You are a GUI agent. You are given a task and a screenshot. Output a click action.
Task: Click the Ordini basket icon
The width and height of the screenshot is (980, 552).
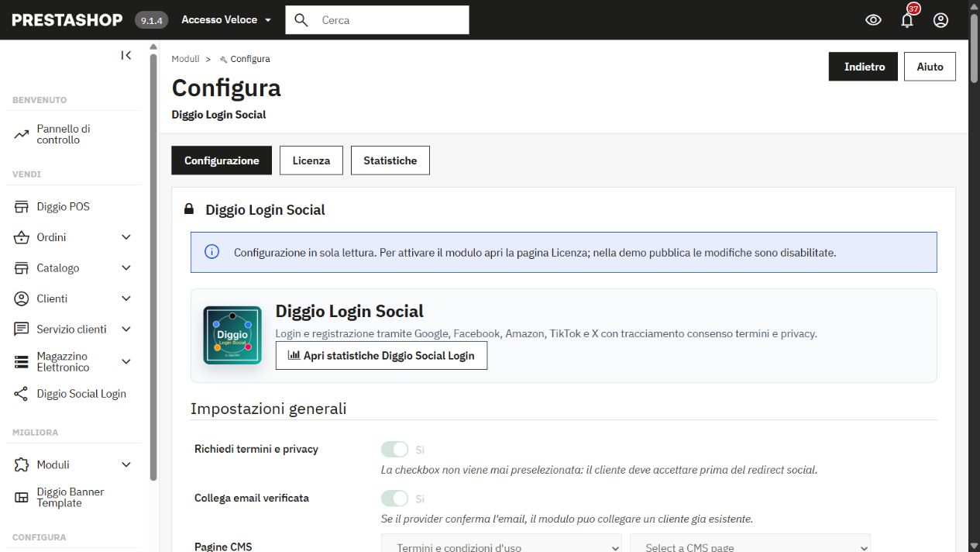click(22, 237)
